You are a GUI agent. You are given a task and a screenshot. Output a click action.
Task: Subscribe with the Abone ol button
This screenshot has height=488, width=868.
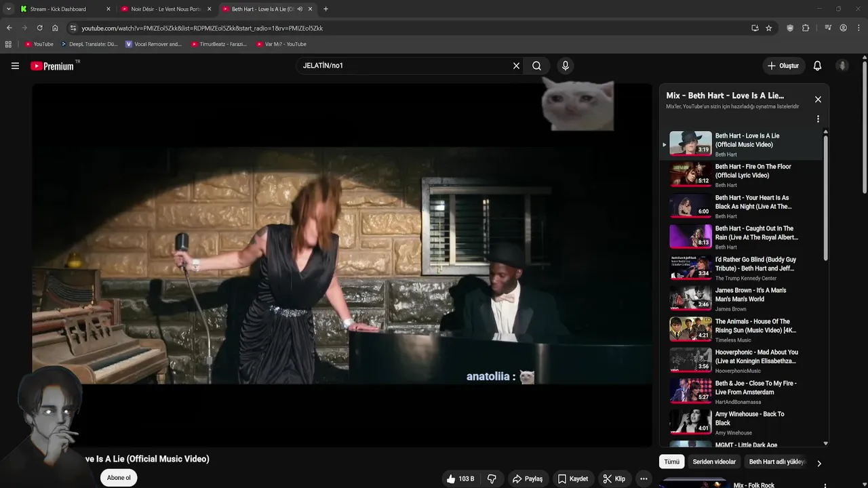(119, 478)
